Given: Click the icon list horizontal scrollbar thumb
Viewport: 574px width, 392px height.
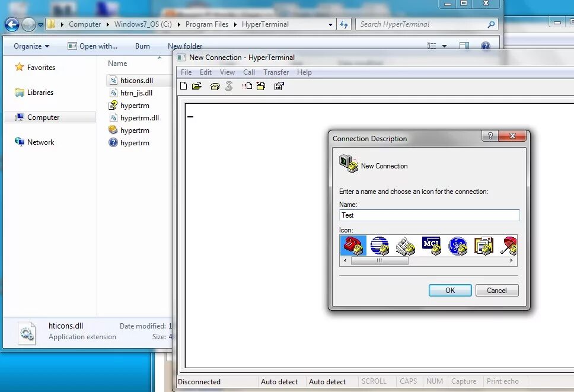Looking at the screenshot, I should tap(380, 260).
